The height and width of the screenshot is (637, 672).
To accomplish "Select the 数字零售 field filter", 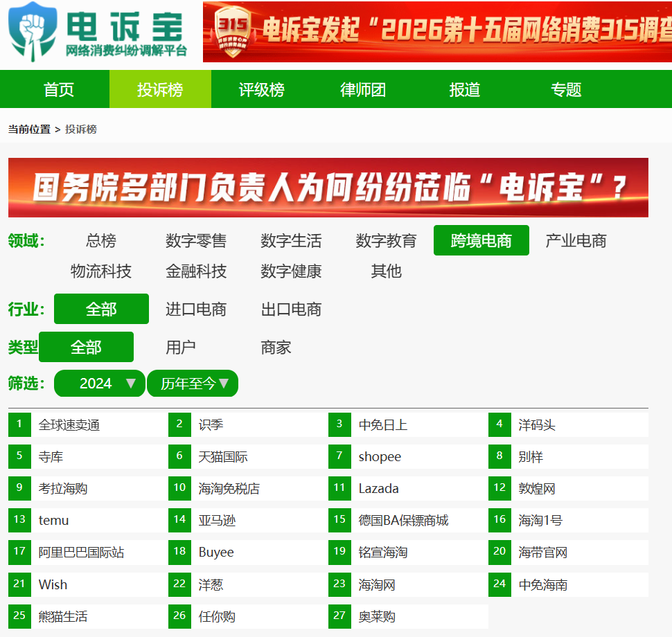I will click(196, 240).
